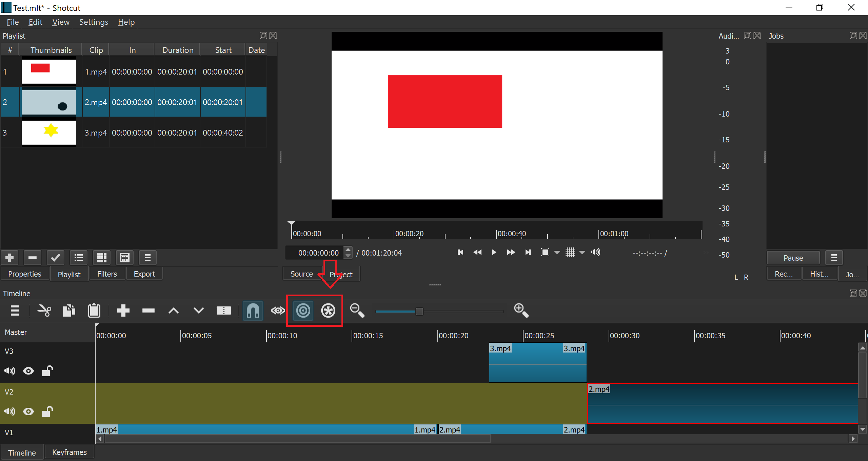
Task: Append clip with the Timeline plus icon
Action: pyautogui.click(x=123, y=310)
